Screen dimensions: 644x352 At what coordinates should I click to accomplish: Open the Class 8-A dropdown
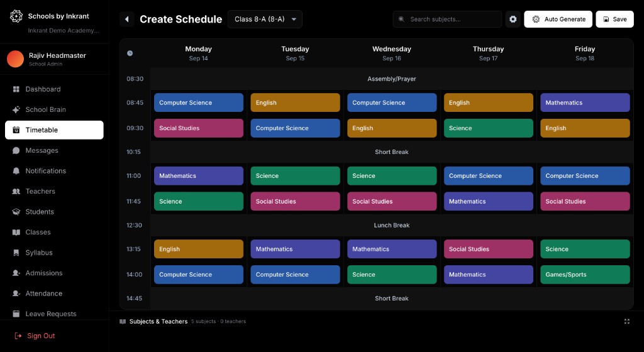[265, 19]
